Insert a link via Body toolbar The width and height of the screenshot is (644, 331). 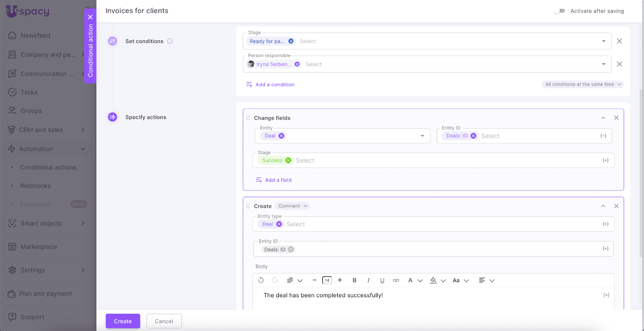(x=396, y=280)
